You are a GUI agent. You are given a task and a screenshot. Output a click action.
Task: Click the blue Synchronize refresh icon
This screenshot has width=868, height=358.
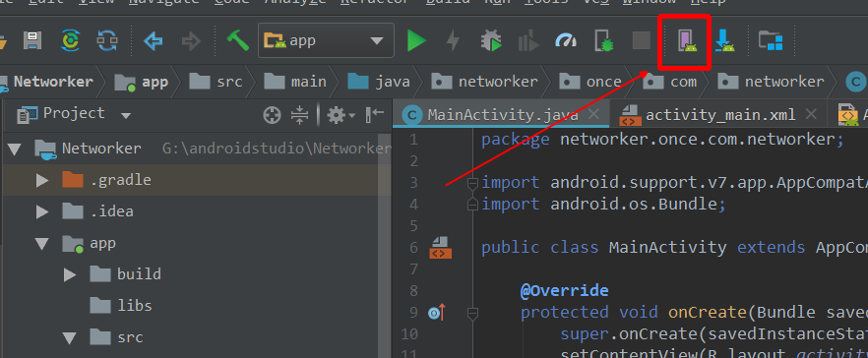pos(107,40)
